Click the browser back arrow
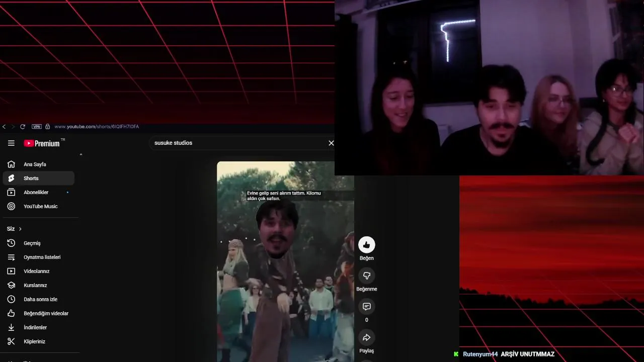The image size is (644, 362). [4, 127]
